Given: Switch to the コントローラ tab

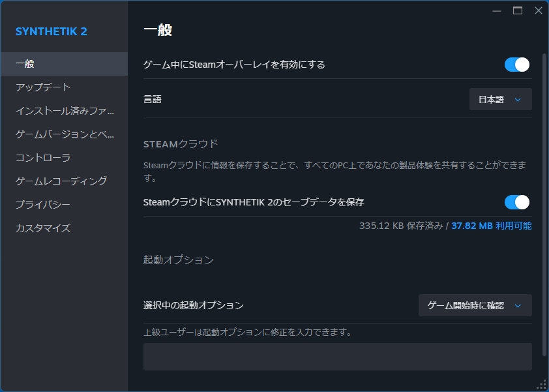Looking at the screenshot, I should click(64, 158).
